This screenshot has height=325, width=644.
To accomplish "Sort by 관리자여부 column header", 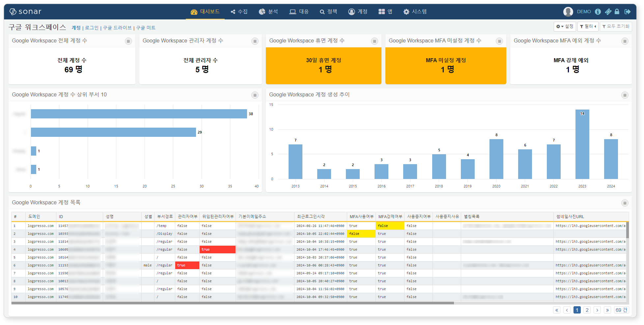I will coord(187,216).
